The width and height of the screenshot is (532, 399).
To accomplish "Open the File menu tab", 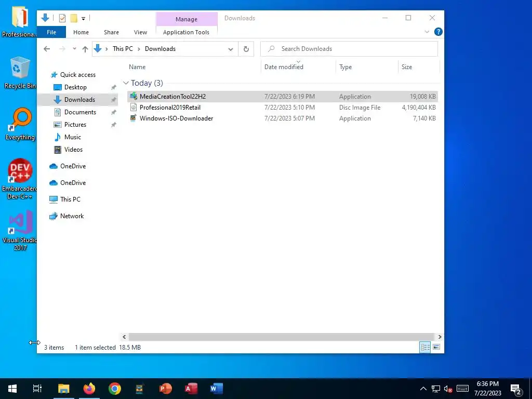I will point(51,32).
